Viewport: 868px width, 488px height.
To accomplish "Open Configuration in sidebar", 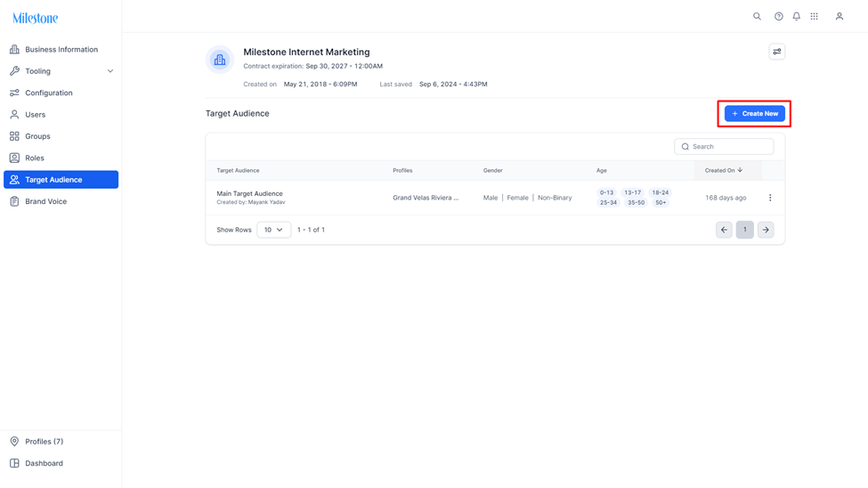I will point(61,93).
